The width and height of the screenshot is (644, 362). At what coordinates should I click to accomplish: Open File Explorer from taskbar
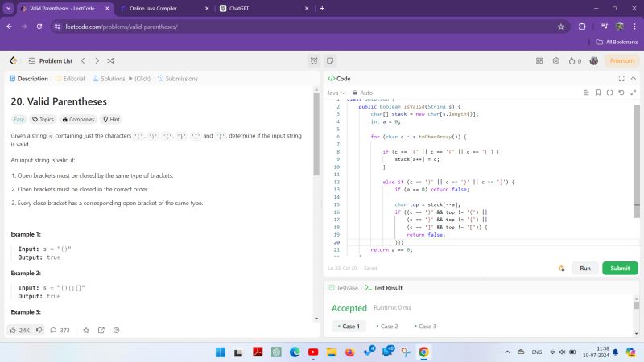pos(332,352)
